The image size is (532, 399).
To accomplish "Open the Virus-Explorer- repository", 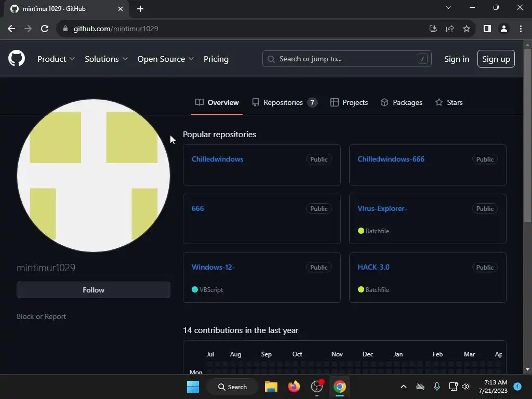I will (x=382, y=208).
